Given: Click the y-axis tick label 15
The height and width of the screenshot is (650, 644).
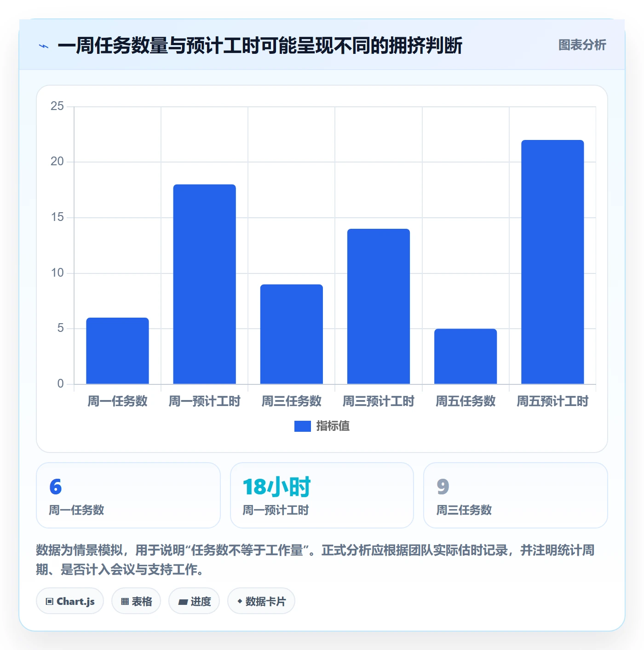Looking at the screenshot, I should click(57, 217).
